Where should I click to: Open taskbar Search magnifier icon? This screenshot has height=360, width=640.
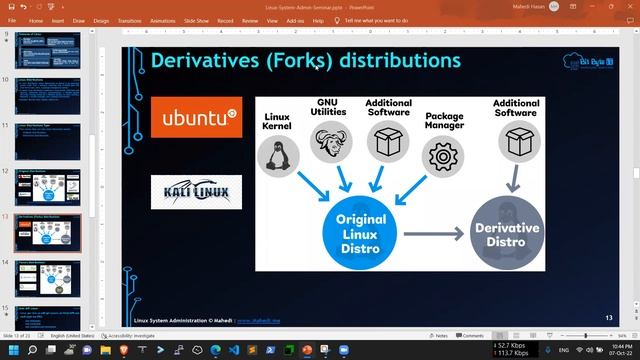pyautogui.click(x=32, y=350)
